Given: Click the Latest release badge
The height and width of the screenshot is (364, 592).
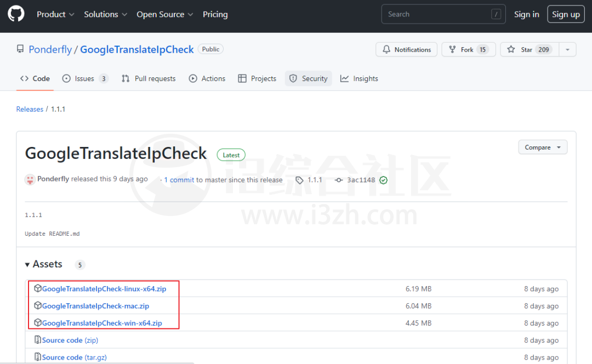Looking at the screenshot, I should click(231, 155).
